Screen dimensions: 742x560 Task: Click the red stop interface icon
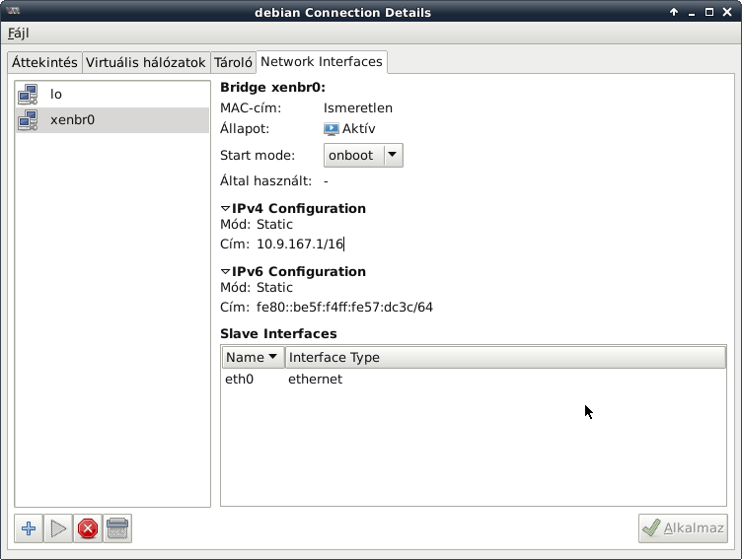tap(88, 529)
